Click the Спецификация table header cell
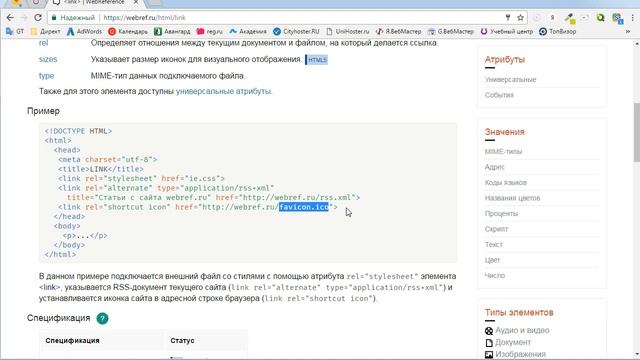Viewport: 640px width, 360px height. tap(101, 340)
